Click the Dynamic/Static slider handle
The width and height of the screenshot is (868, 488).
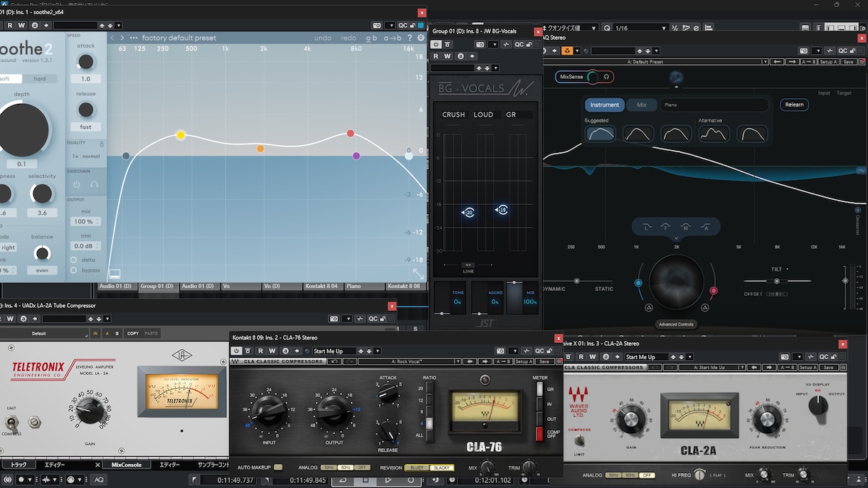point(576,281)
